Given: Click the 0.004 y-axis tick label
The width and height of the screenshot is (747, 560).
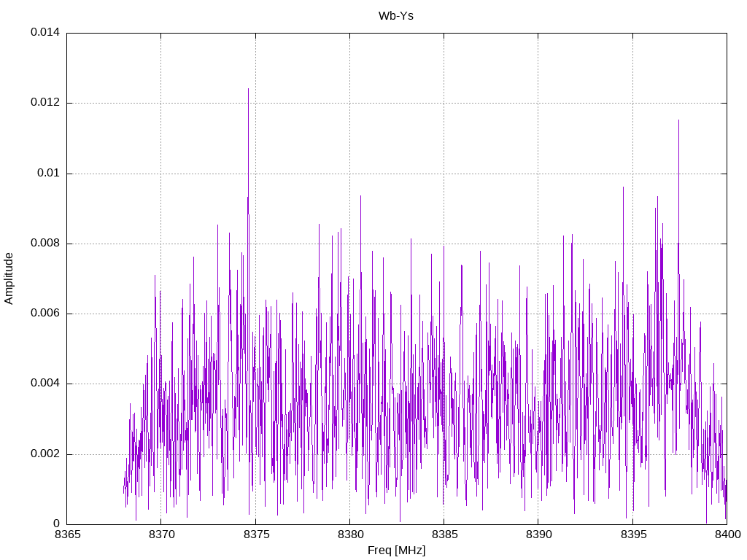Looking at the screenshot, I should 45,384.
